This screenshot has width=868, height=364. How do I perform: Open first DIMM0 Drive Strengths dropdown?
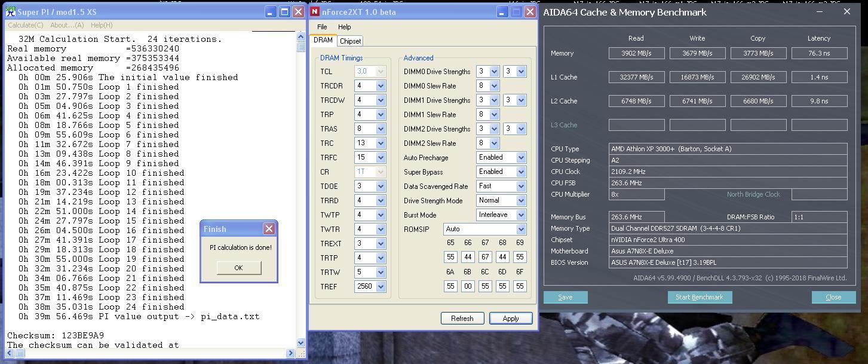[494, 71]
